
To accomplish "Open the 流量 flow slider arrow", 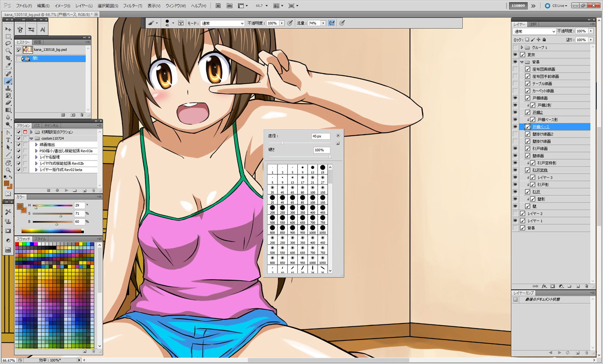I will 324,23.
